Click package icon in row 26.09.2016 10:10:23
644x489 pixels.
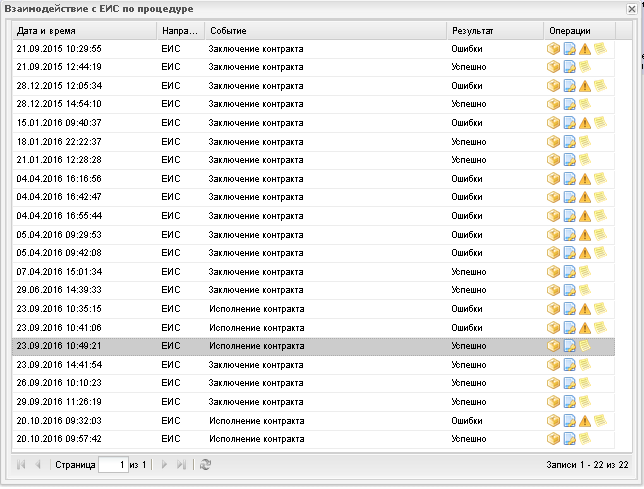553,383
